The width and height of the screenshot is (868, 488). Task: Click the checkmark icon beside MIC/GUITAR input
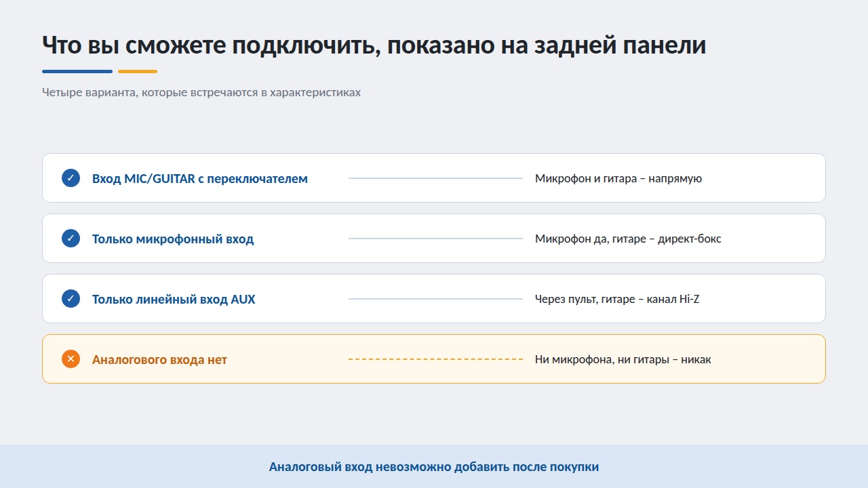click(71, 178)
